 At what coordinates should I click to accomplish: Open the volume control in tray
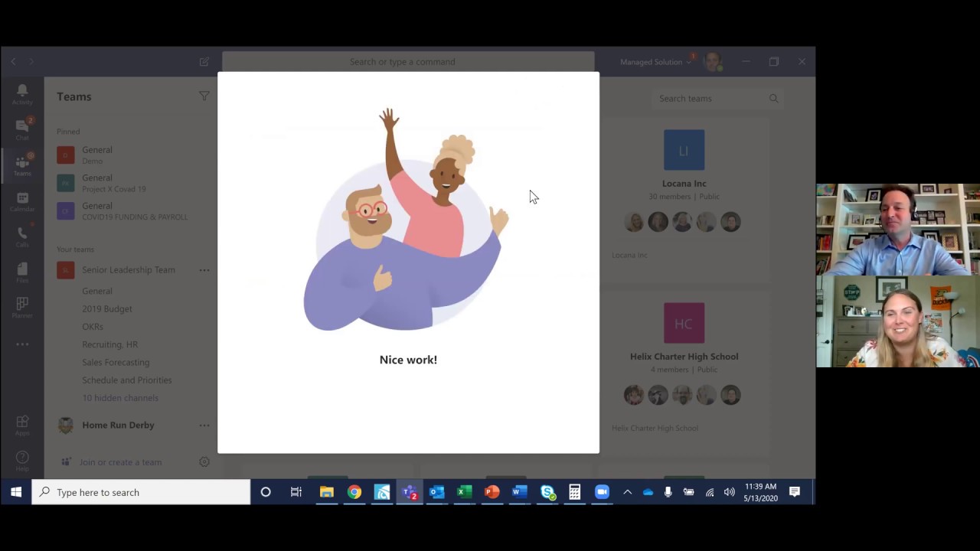click(x=730, y=492)
